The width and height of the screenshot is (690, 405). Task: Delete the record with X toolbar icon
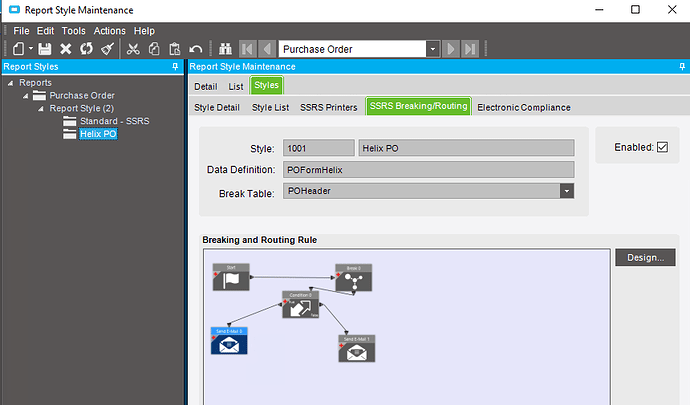(66, 48)
